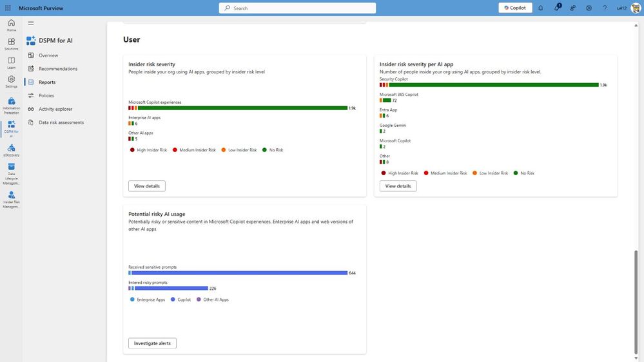Click the Search input field

point(297,8)
